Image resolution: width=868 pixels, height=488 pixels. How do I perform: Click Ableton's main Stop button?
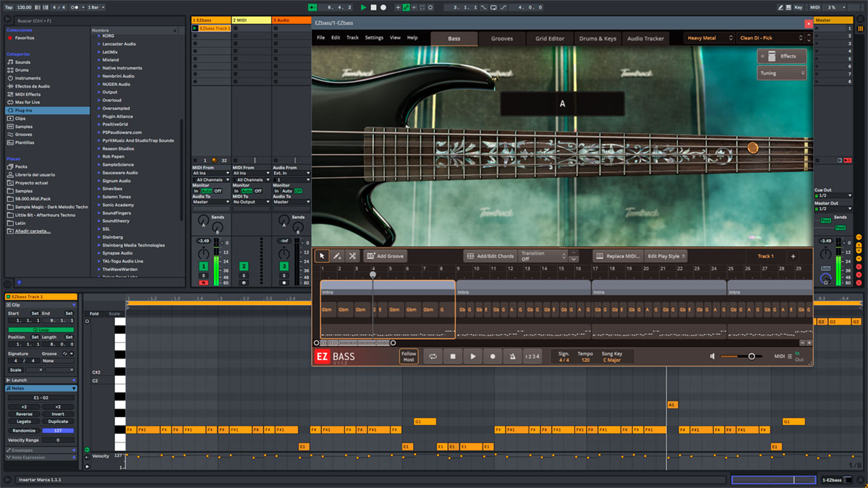373,7
